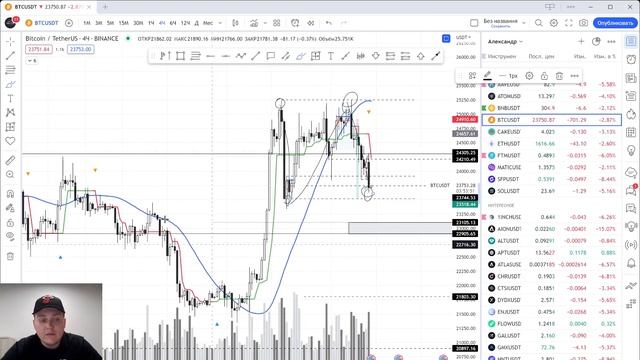Create an alert with the alarm clock icon
640x360 pixels.
295,23
